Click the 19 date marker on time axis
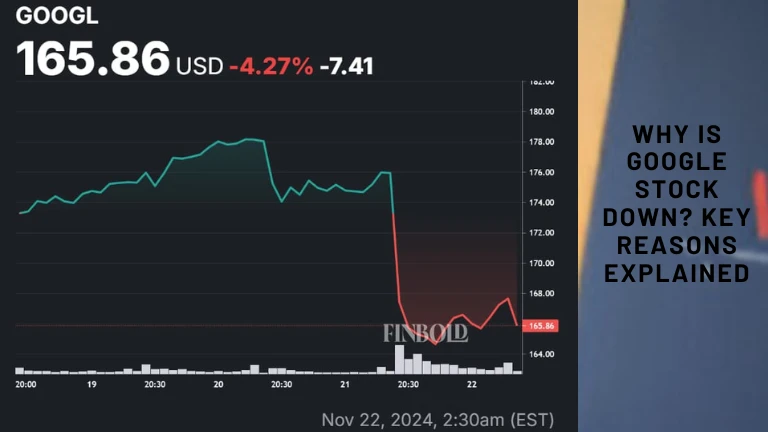The image size is (768, 432). (91, 384)
